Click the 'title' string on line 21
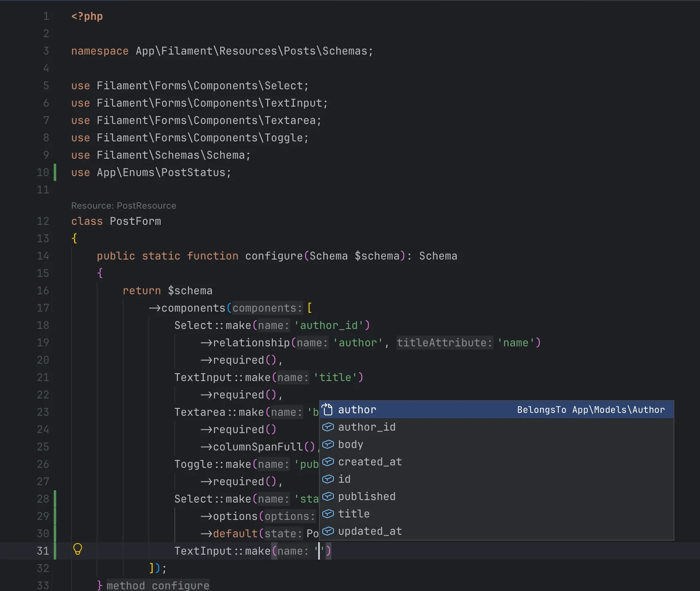 (335, 377)
